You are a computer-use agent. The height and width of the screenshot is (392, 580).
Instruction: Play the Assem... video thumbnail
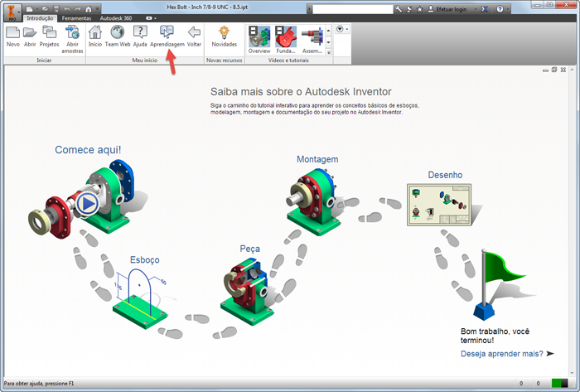(x=312, y=40)
